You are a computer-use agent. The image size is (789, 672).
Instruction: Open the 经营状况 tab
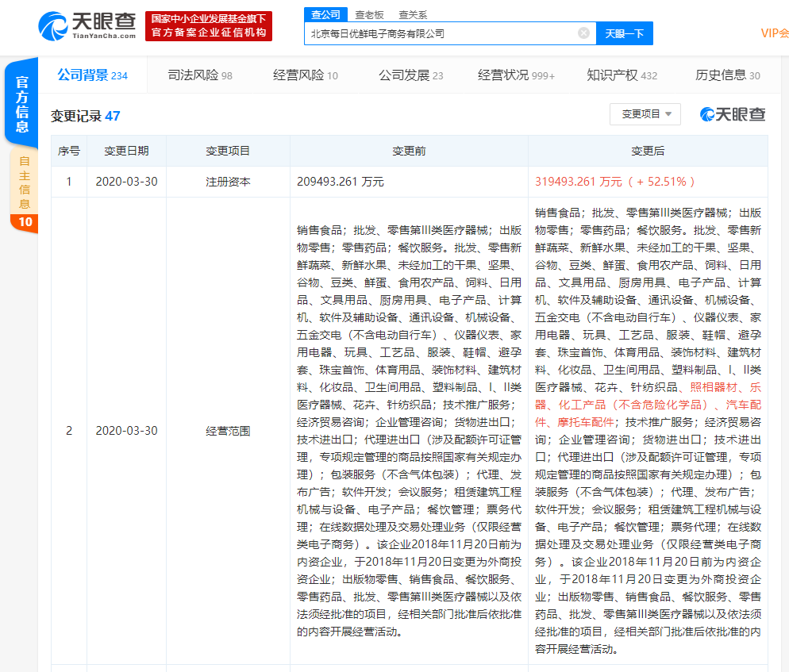[x=516, y=75]
